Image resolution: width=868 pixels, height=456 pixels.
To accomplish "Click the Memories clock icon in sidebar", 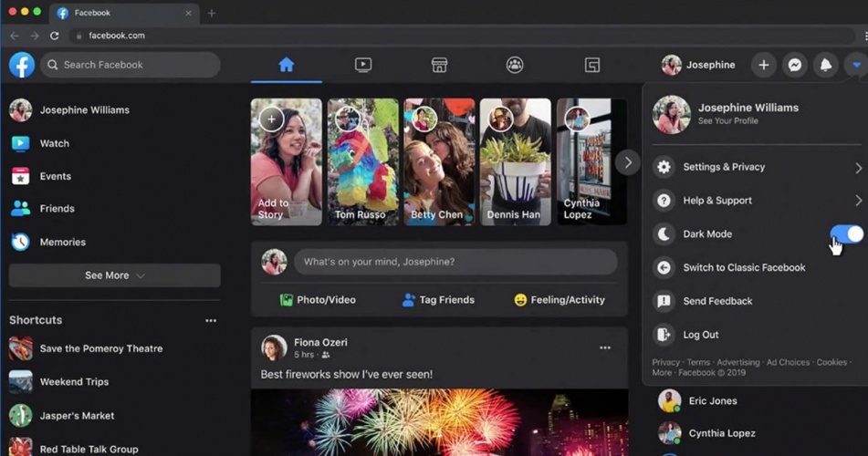I will (x=20, y=242).
